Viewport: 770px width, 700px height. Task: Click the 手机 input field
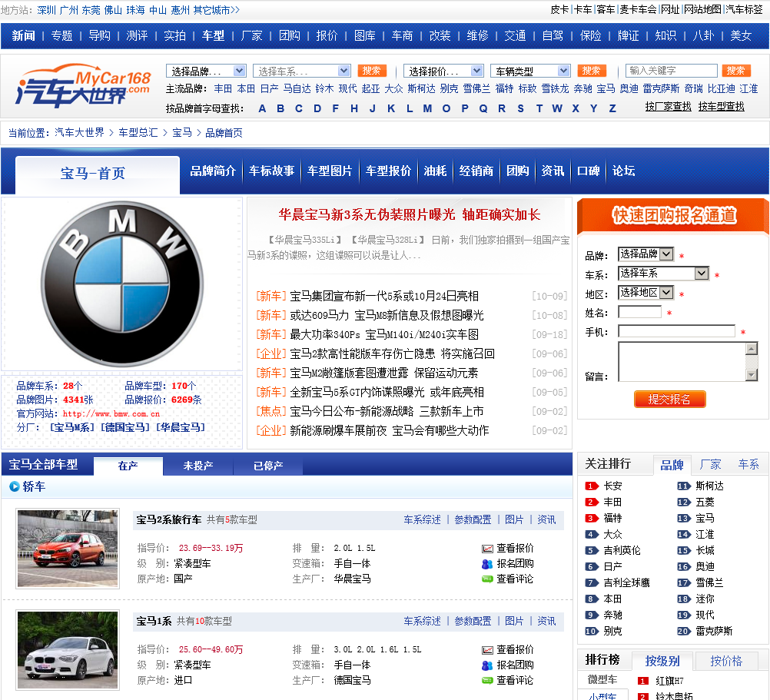click(x=677, y=331)
